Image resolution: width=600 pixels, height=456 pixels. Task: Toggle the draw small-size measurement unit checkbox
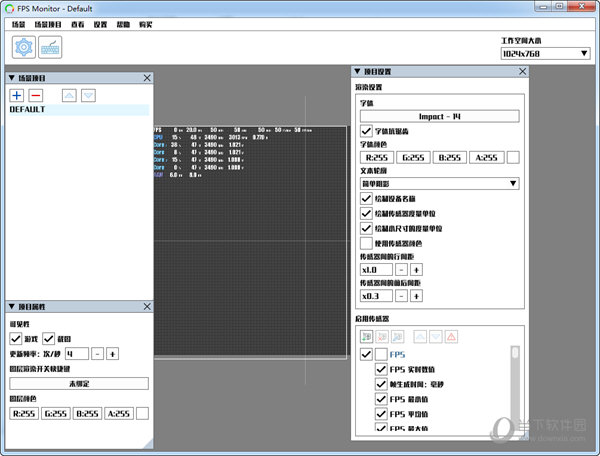pyautogui.click(x=366, y=228)
